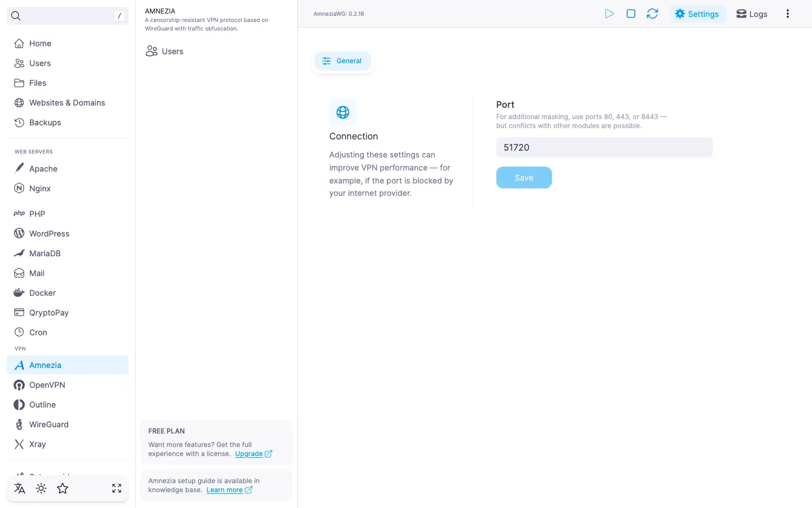Click the AmneziaWG: 0.2.16 version text
Image resolution: width=812 pixels, height=508 pixels.
click(339, 14)
